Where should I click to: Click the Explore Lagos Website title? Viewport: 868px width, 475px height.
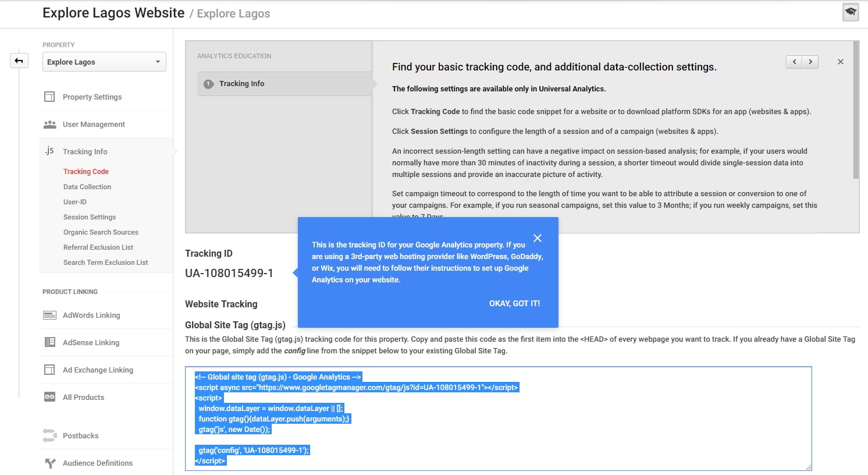point(113,13)
